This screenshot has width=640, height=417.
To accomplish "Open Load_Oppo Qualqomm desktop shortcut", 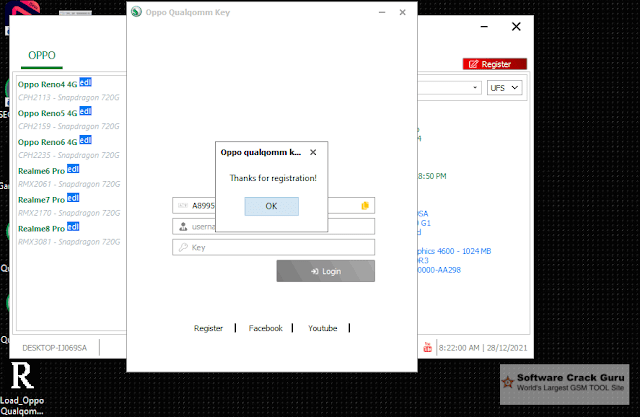I will tap(22, 388).
